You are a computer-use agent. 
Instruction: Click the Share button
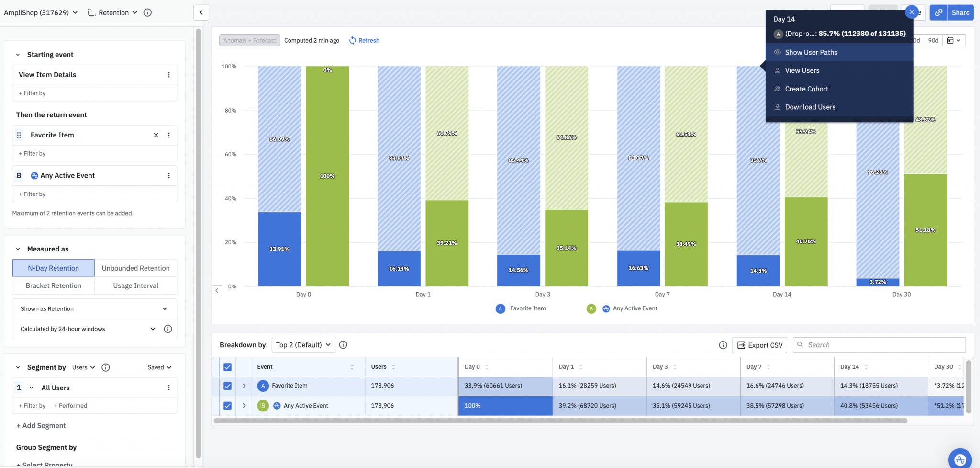tap(960, 12)
